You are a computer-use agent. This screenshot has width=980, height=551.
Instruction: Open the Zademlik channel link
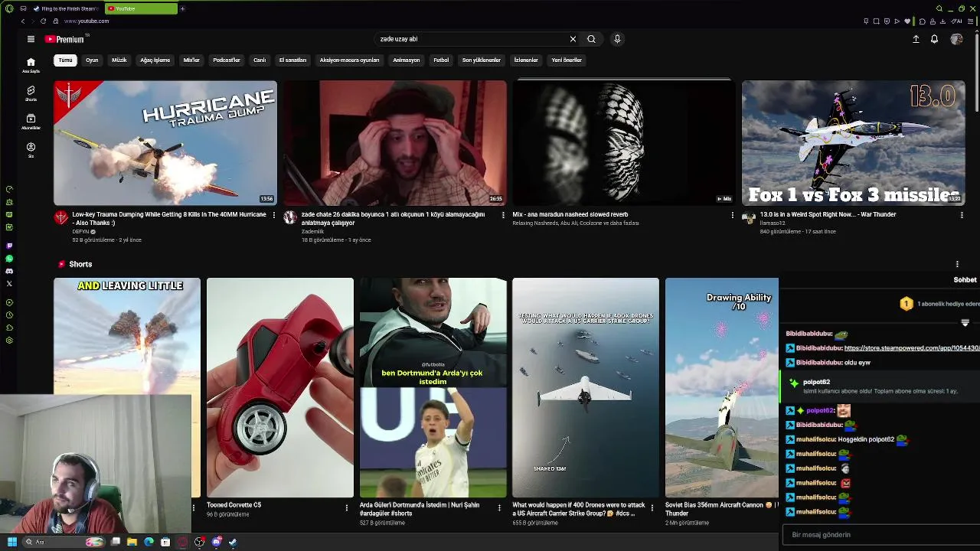(312, 232)
